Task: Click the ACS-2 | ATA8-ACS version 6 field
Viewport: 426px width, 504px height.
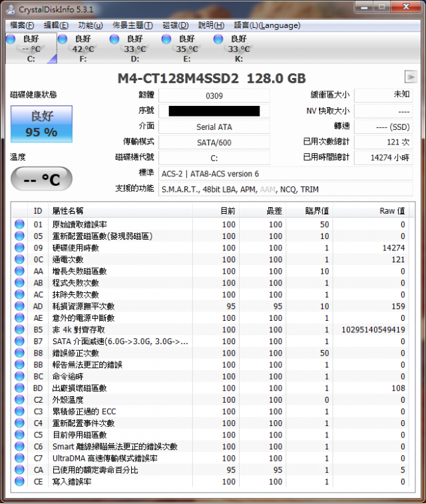Action: [x=286, y=174]
